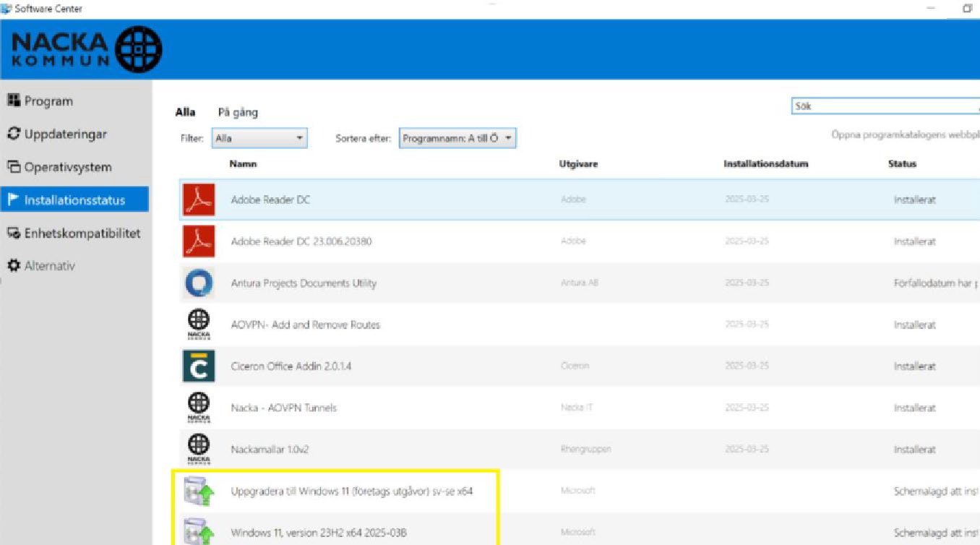The image size is (980, 545).
Task: Sort list by Installationsdatum column header
Action: tap(765, 164)
